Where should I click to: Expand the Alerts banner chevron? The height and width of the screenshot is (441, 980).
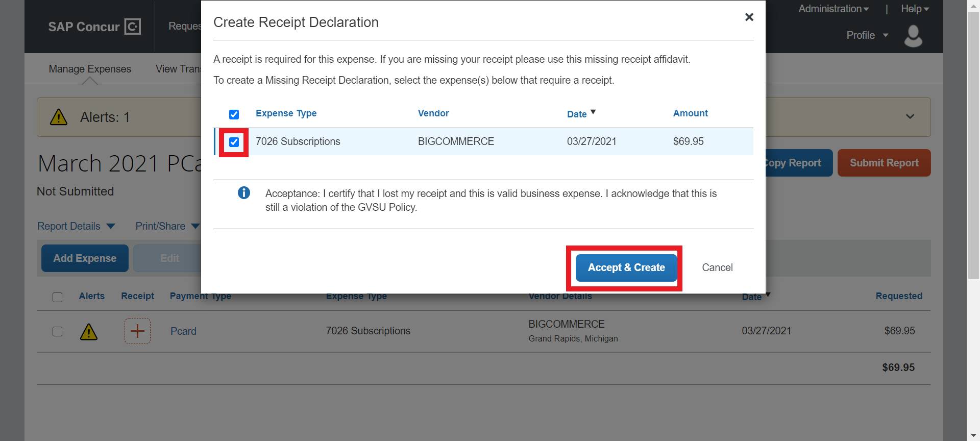click(910, 117)
